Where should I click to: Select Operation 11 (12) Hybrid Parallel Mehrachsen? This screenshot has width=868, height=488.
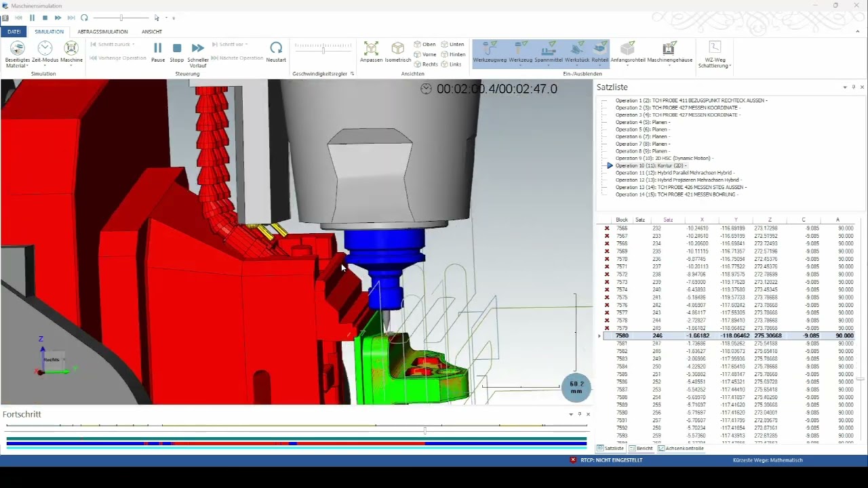click(x=674, y=173)
